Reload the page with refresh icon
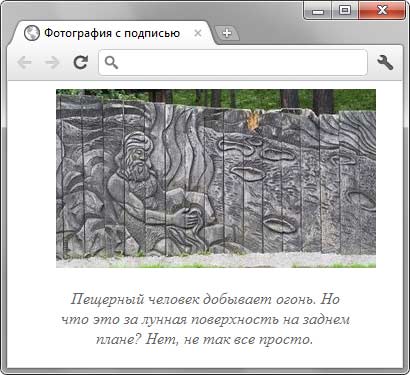This screenshot has width=410, height=375. pos(80,62)
